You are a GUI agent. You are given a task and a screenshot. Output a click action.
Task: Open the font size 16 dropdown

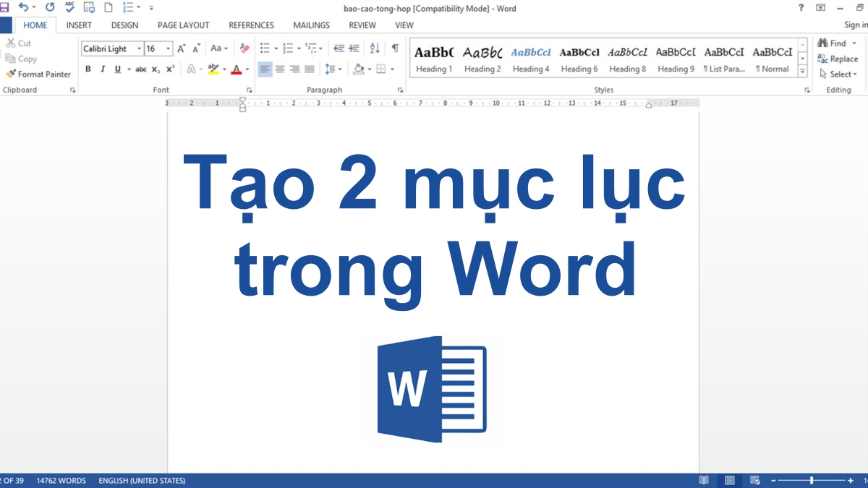[169, 49]
